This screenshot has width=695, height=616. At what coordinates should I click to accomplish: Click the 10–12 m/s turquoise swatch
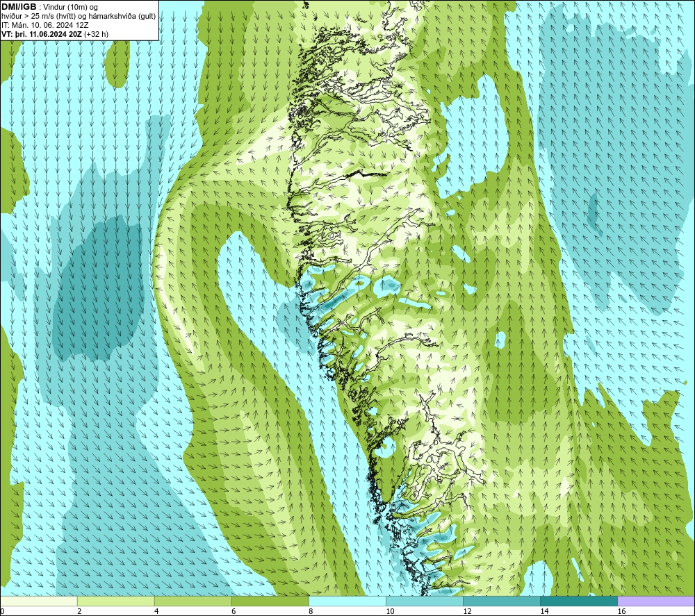[425, 601]
